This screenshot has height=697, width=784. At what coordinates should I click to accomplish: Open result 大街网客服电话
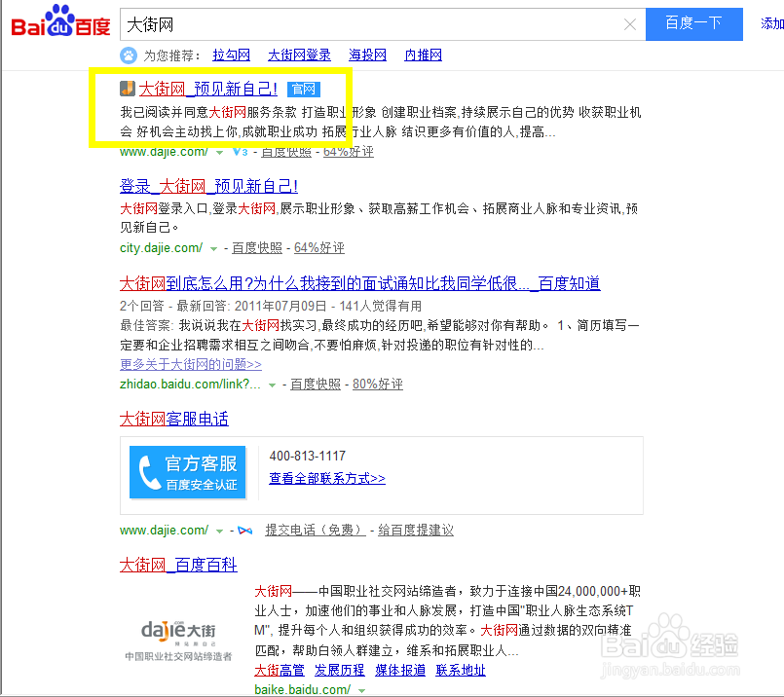click(174, 419)
